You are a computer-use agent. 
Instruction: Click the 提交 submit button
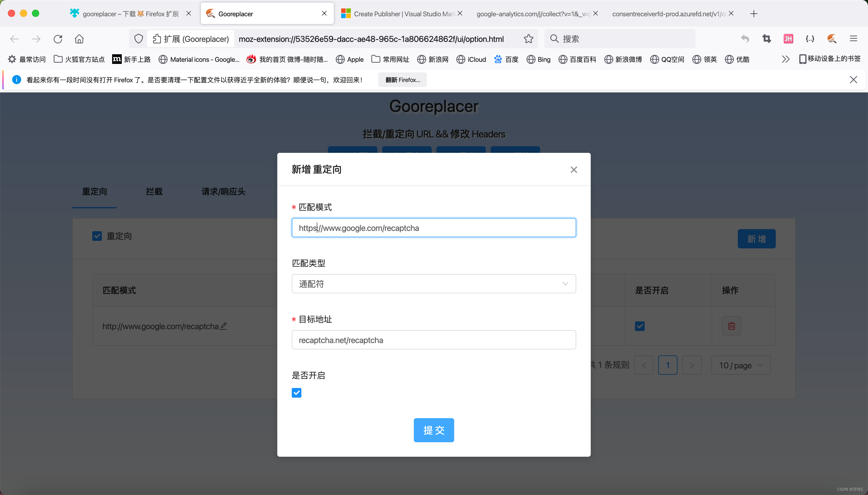click(434, 430)
